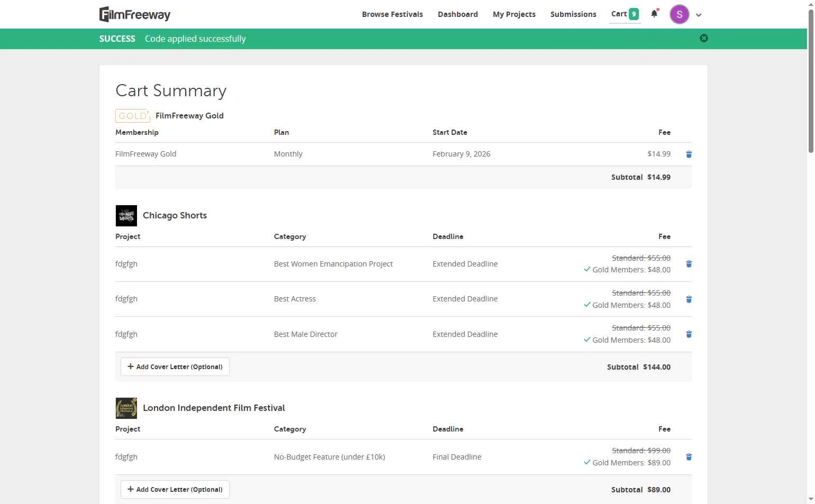Open the notifications bell
The height and width of the screenshot is (504, 815).
654,14
